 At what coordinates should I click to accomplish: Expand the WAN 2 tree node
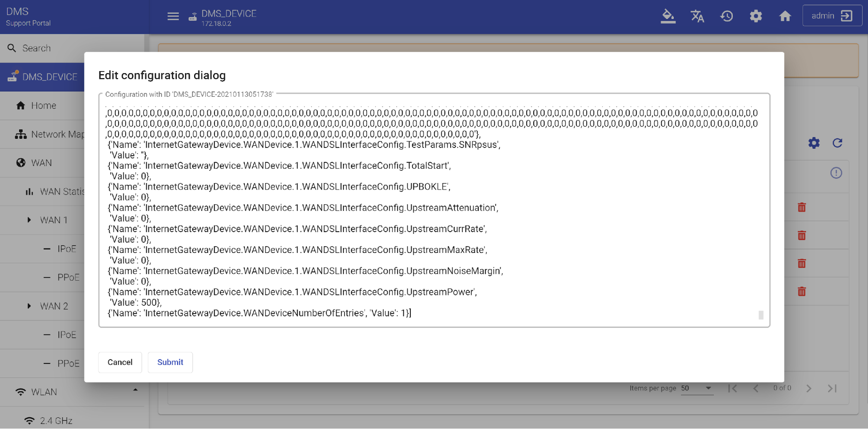[x=29, y=306]
